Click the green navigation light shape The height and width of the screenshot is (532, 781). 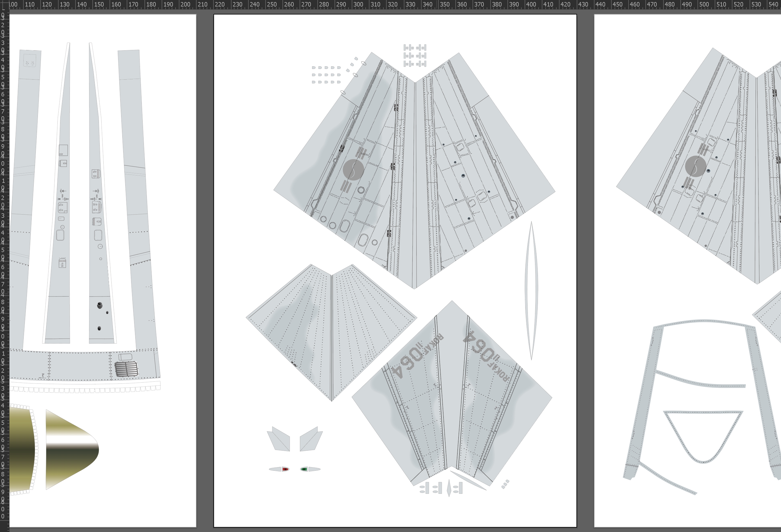tap(304, 469)
